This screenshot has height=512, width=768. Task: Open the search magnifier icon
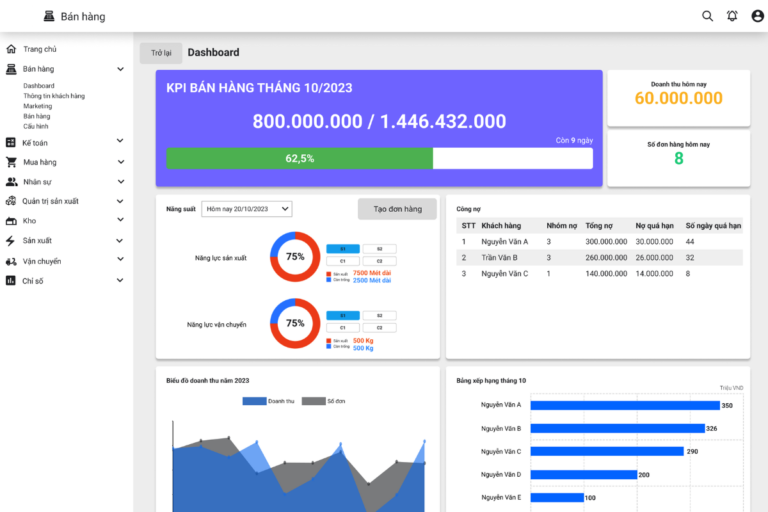[x=707, y=16]
